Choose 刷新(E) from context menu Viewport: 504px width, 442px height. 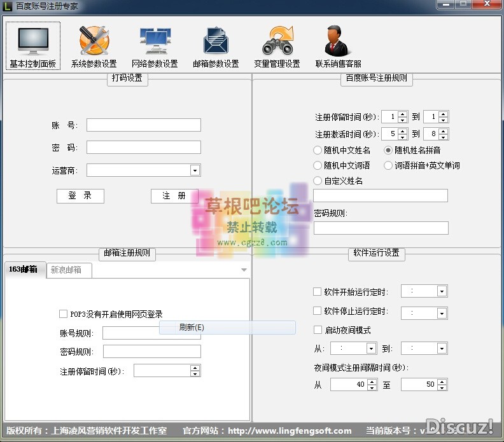[227, 328]
